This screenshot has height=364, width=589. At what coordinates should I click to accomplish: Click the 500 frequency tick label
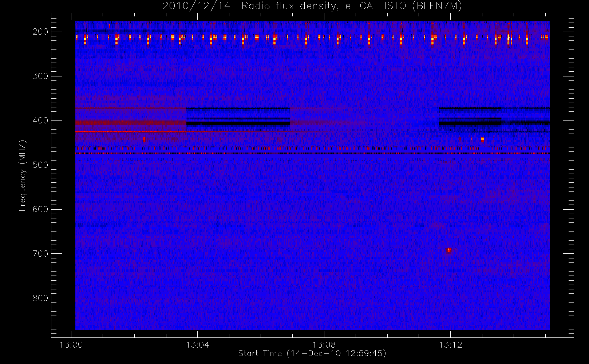(x=40, y=165)
